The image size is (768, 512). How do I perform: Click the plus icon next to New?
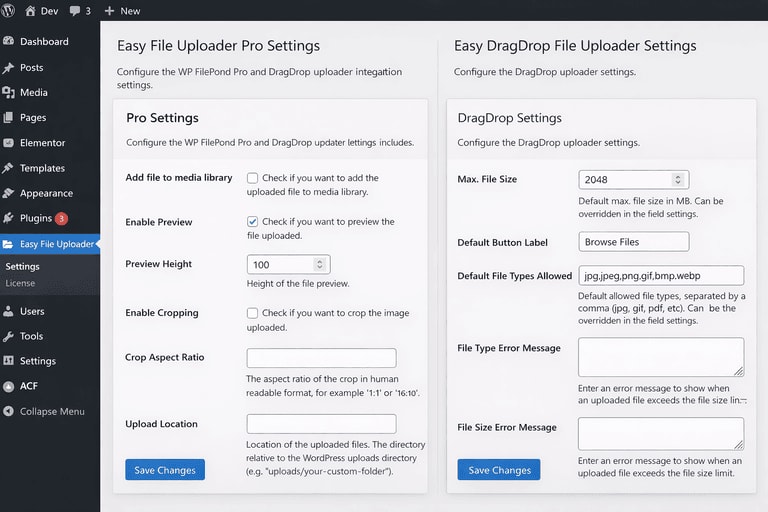pos(109,11)
